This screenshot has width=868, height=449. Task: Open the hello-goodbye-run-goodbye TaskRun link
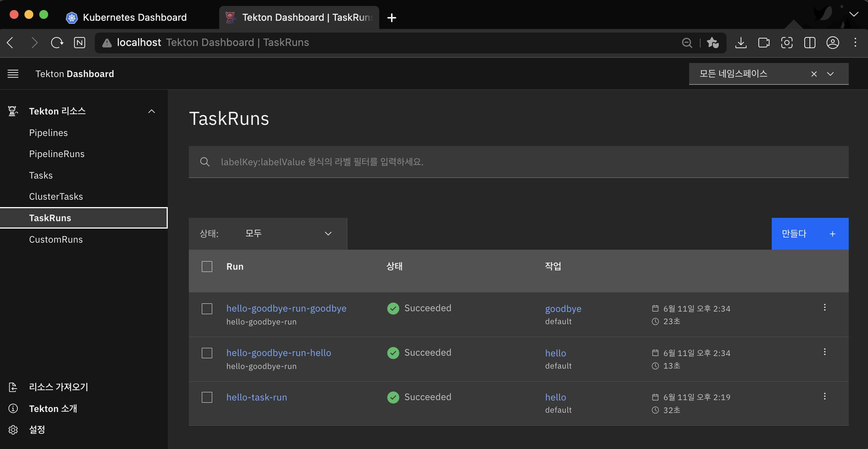[286, 309]
